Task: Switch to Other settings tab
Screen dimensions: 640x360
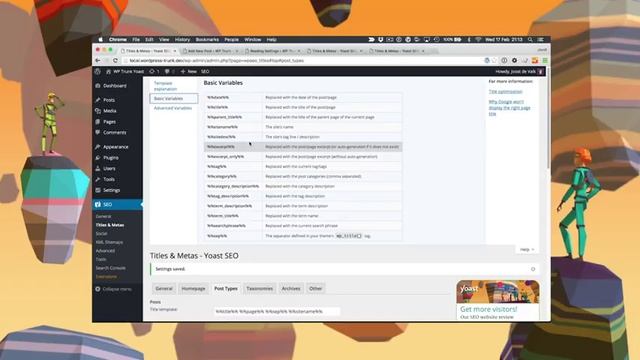Action: pos(316,289)
